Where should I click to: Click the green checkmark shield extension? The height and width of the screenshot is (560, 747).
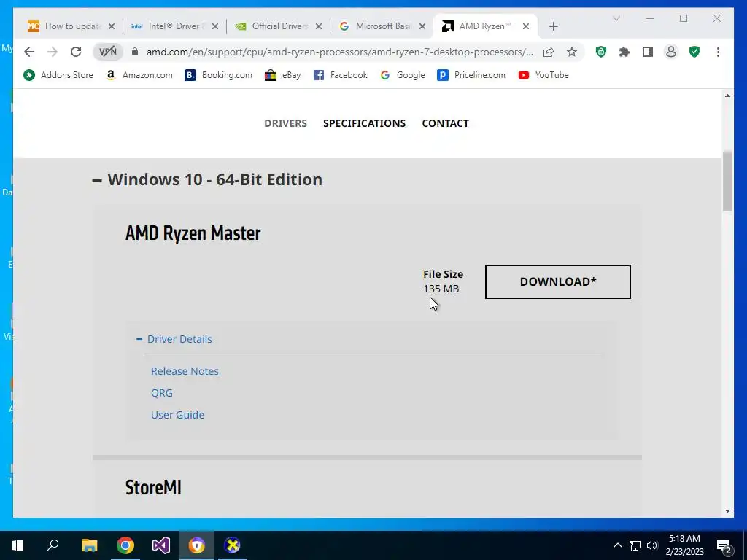(694, 52)
